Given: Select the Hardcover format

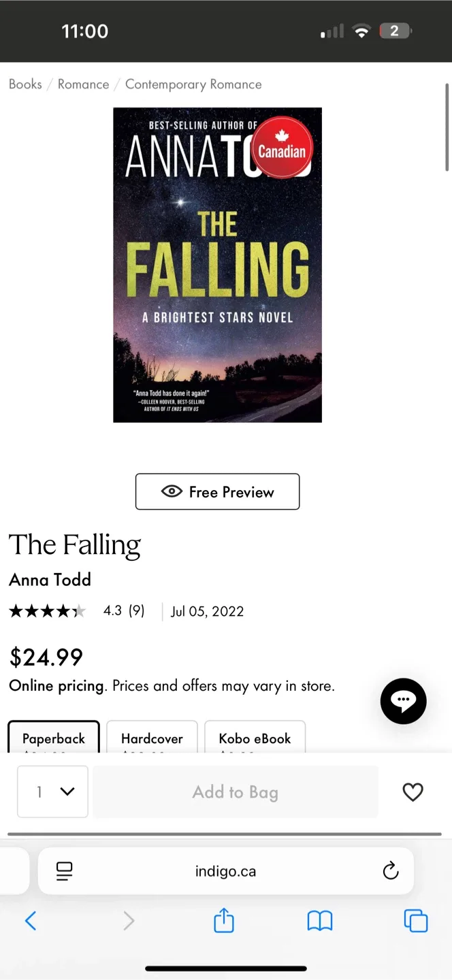Looking at the screenshot, I should (152, 738).
